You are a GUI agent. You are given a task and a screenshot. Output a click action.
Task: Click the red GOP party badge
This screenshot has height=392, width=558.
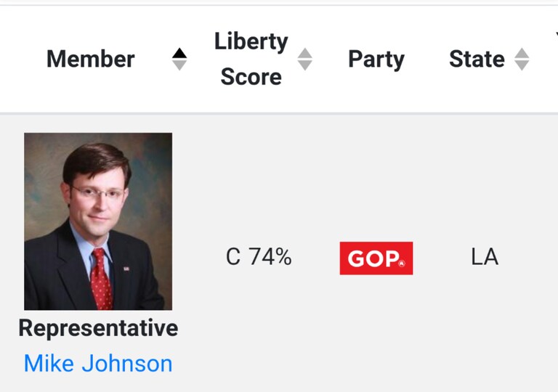tap(376, 258)
